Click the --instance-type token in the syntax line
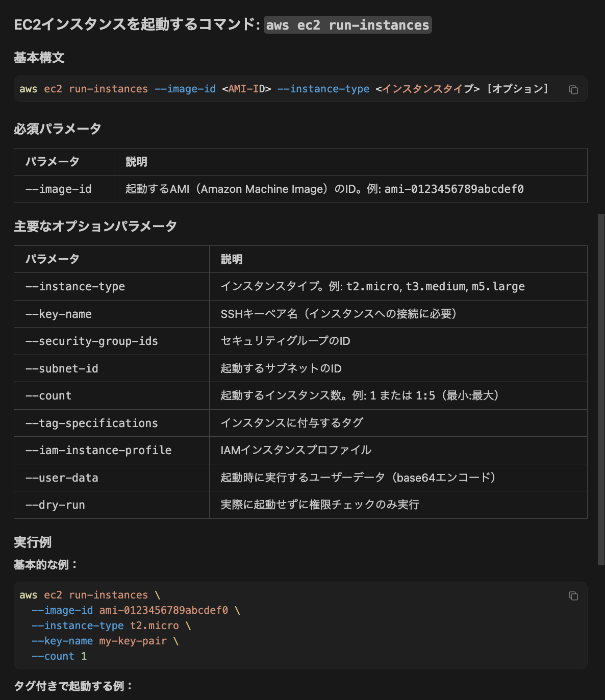605x700 pixels. [x=323, y=89]
